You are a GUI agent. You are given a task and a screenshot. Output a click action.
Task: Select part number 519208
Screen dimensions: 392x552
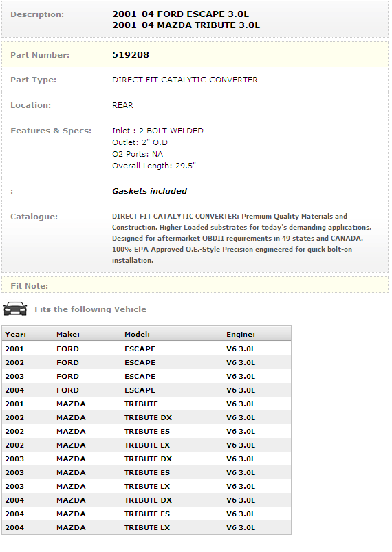131,55
